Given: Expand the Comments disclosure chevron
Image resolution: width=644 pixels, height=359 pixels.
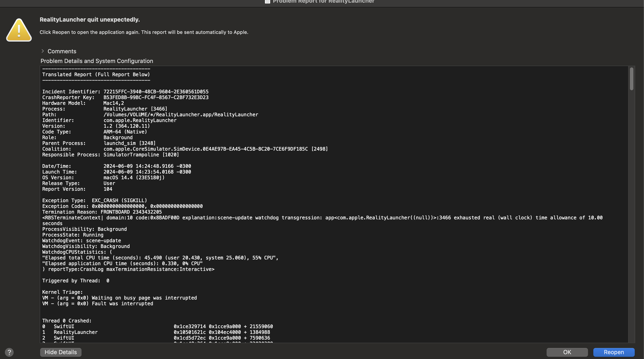Looking at the screenshot, I should 43,51.
